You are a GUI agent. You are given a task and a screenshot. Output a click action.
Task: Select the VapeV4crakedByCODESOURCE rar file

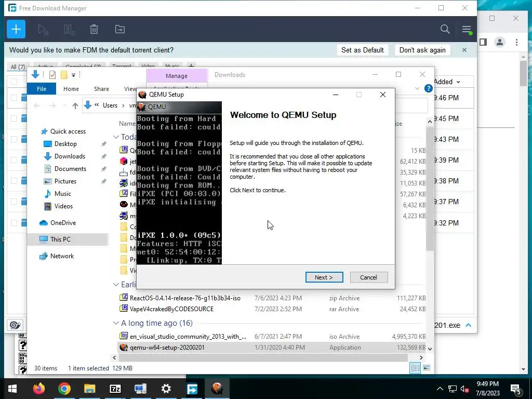pos(171,309)
